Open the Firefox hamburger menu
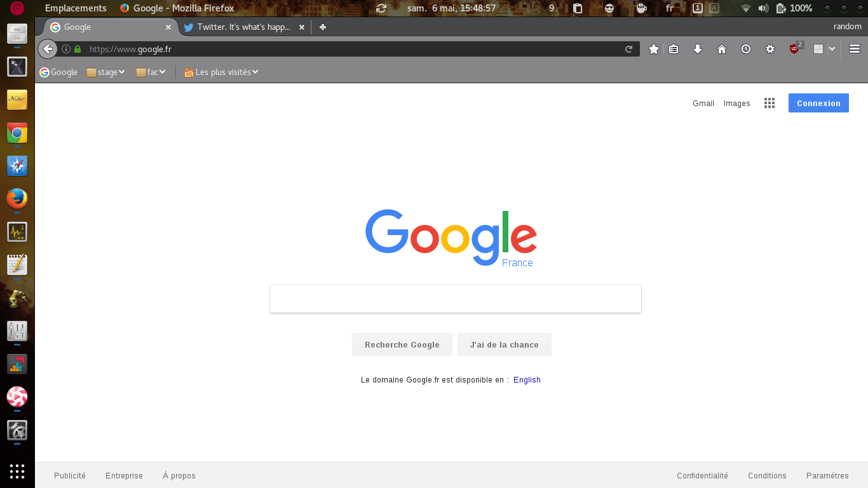 pyautogui.click(x=855, y=49)
